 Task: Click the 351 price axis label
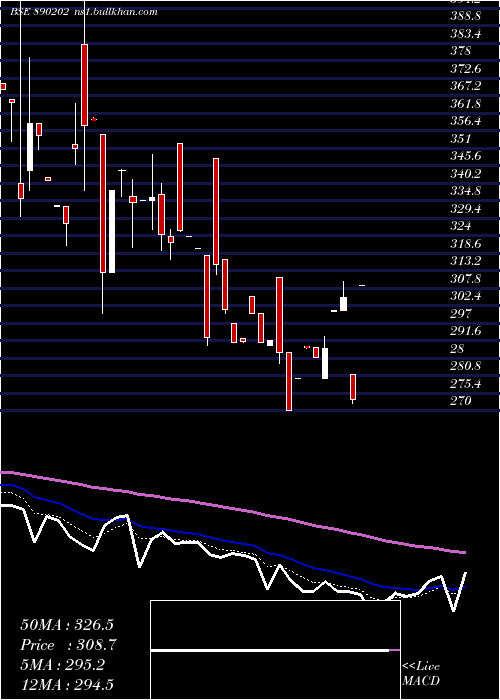pos(461,138)
